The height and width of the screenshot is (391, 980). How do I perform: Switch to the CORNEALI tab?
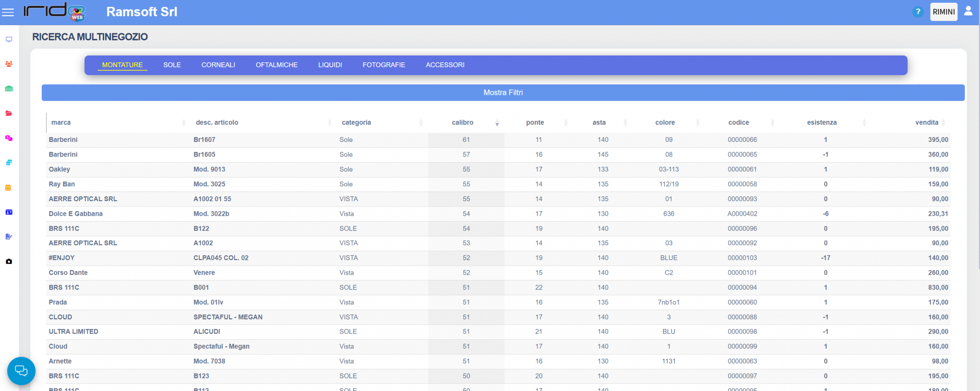218,65
